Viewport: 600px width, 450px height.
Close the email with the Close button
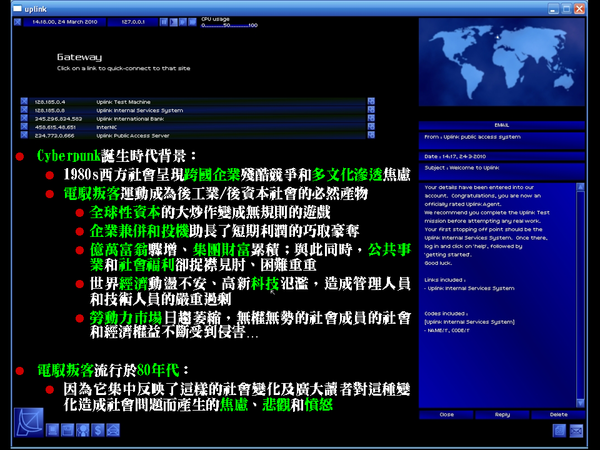(446, 415)
